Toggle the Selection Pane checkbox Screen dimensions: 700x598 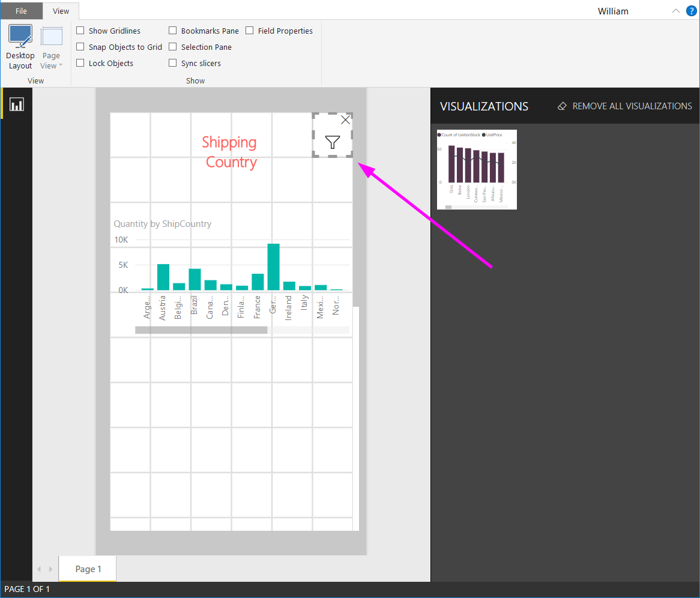[173, 46]
